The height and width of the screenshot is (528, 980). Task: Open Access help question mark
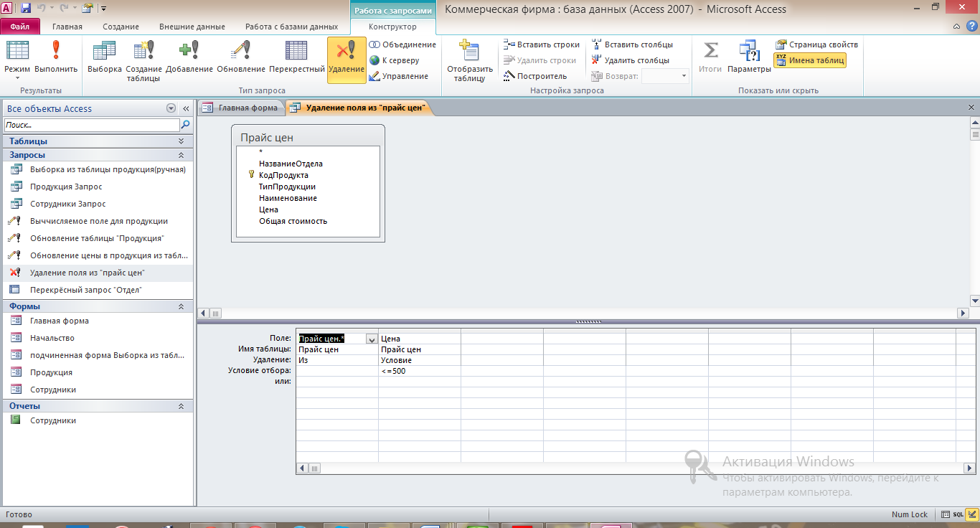tap(972, 27)
